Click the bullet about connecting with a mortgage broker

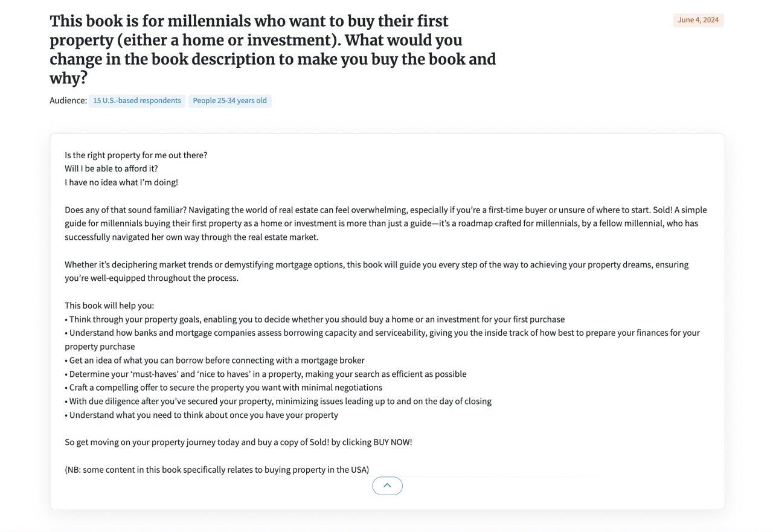pos(214,361)
